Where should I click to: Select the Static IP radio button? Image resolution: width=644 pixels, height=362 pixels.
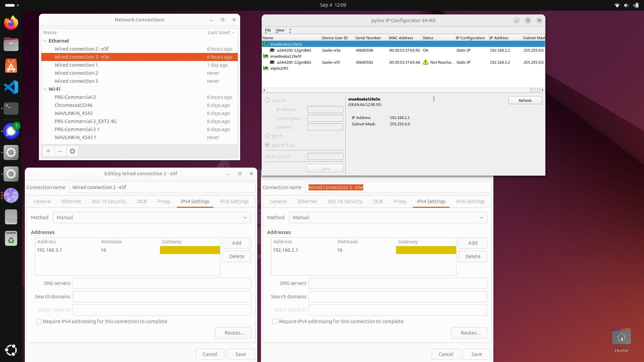click(267, 100)
